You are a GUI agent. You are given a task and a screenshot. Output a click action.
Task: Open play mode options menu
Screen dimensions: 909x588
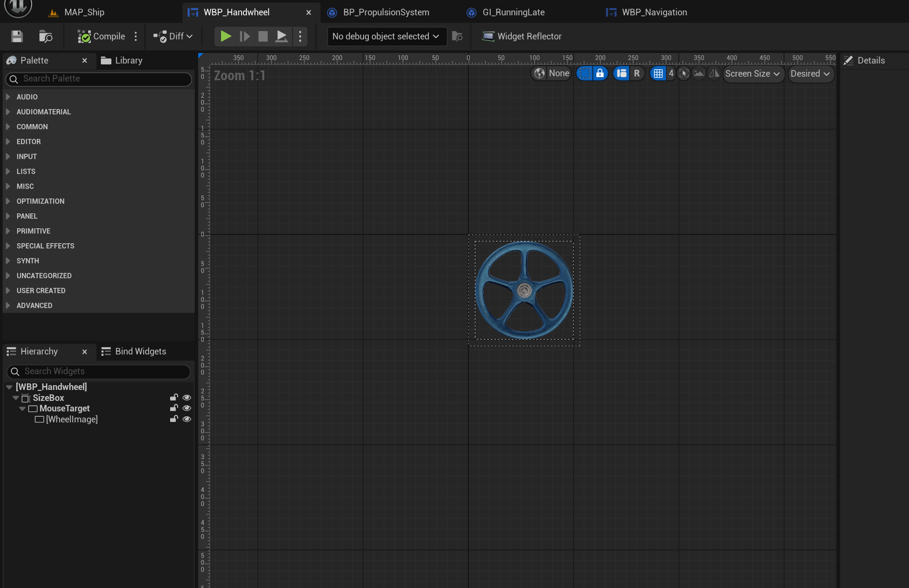tap(300, 36)
